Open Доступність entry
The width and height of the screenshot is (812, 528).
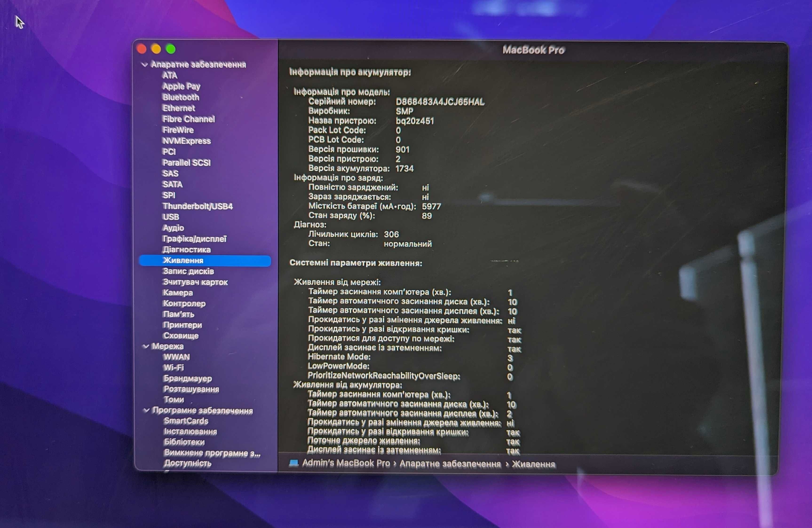click(x=188, y=463)
